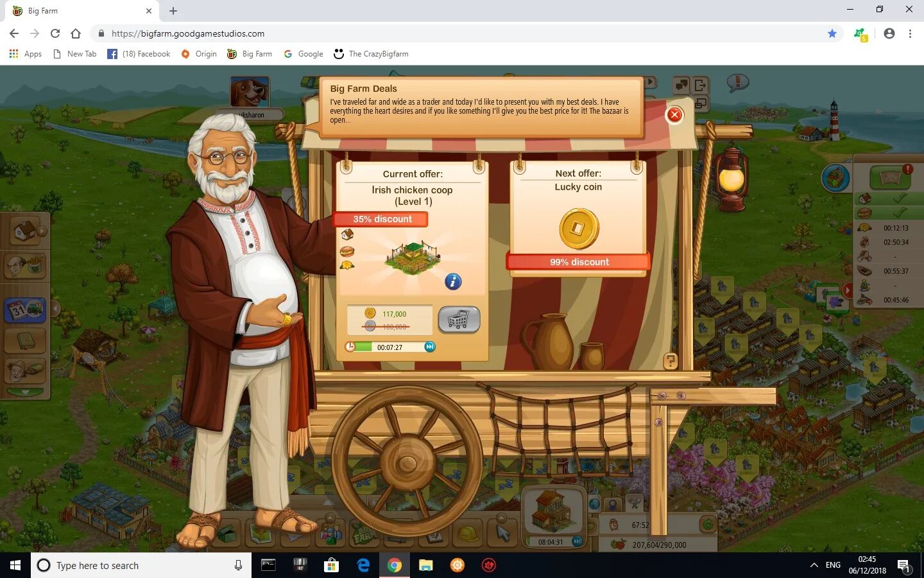Viewport: 924px width, 578px height.
Task: Expand the left panel green down arrow
Action: click(24, 391)
